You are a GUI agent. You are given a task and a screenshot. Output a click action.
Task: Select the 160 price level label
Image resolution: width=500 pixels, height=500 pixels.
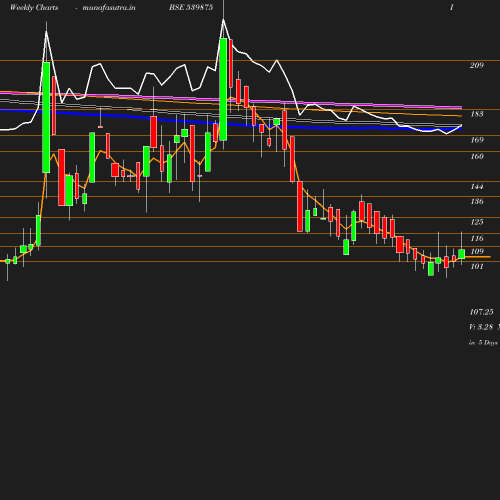pos(477,156)
